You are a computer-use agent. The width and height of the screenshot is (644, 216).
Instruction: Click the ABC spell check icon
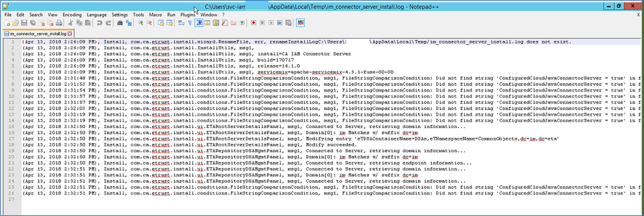pos(301,23)
